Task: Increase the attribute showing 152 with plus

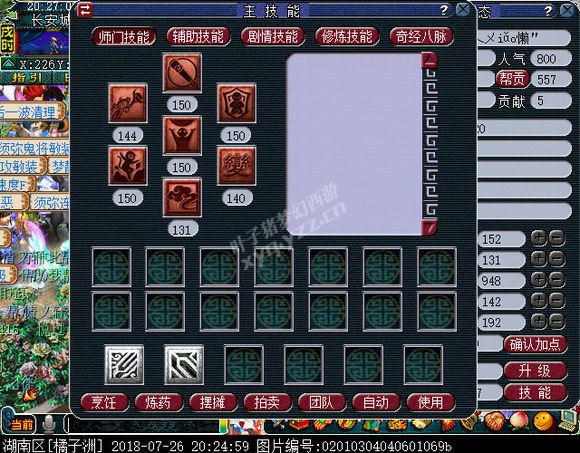Action: [538, 239]
